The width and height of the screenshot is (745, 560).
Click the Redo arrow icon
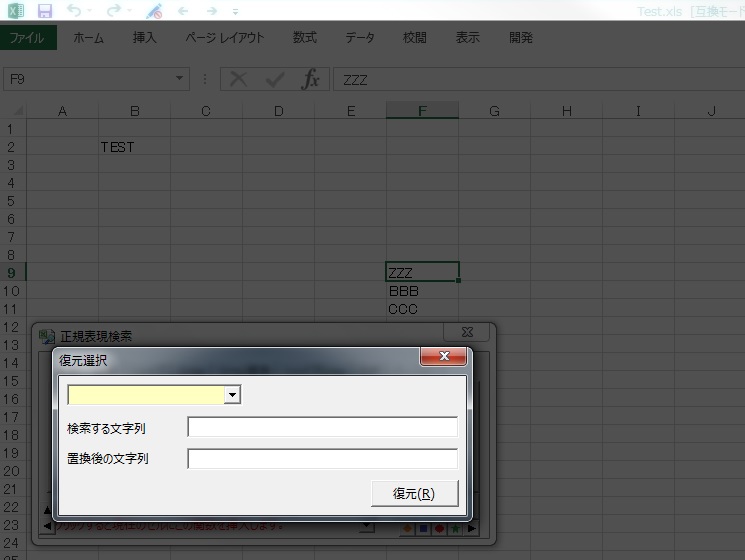(113, 11)
